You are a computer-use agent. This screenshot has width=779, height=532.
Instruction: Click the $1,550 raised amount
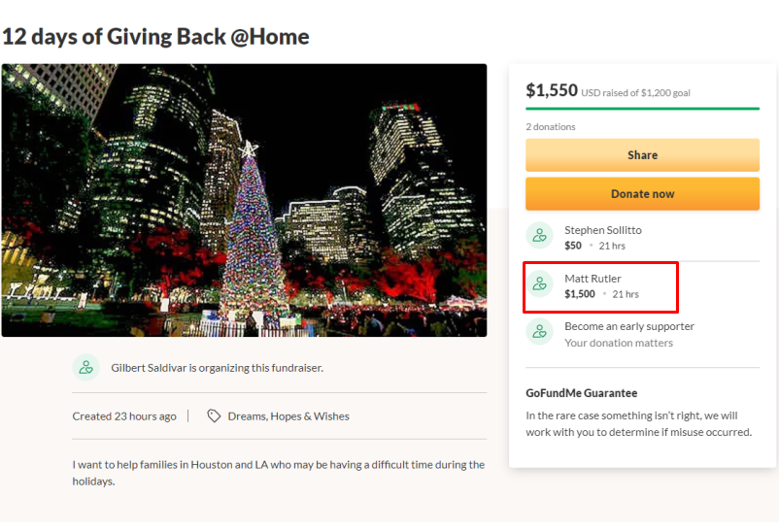click(x=552, y=90)
